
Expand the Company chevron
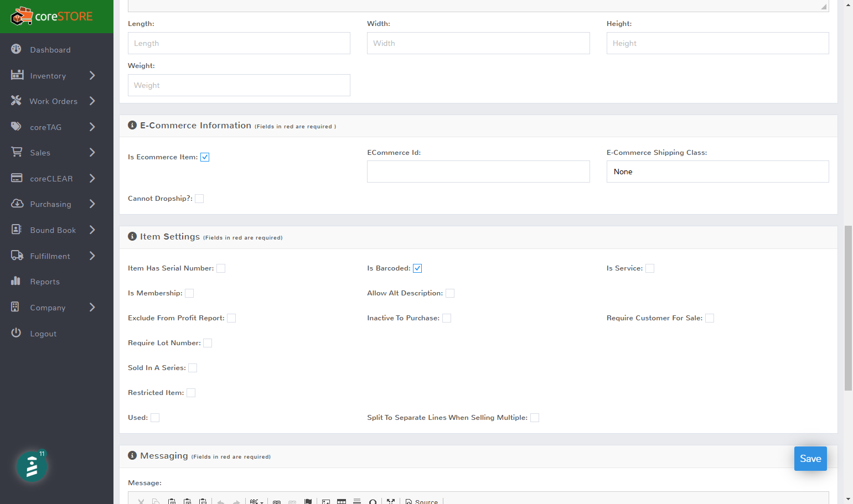(92, 307)
